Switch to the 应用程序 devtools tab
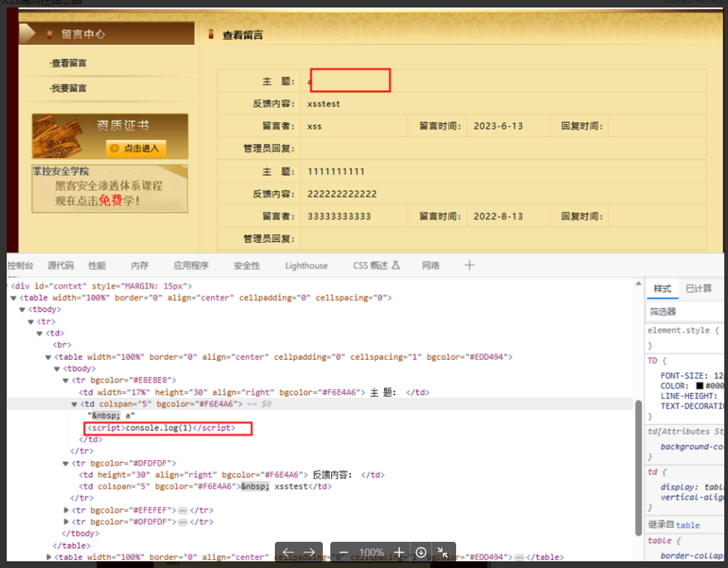 [191, 266]
